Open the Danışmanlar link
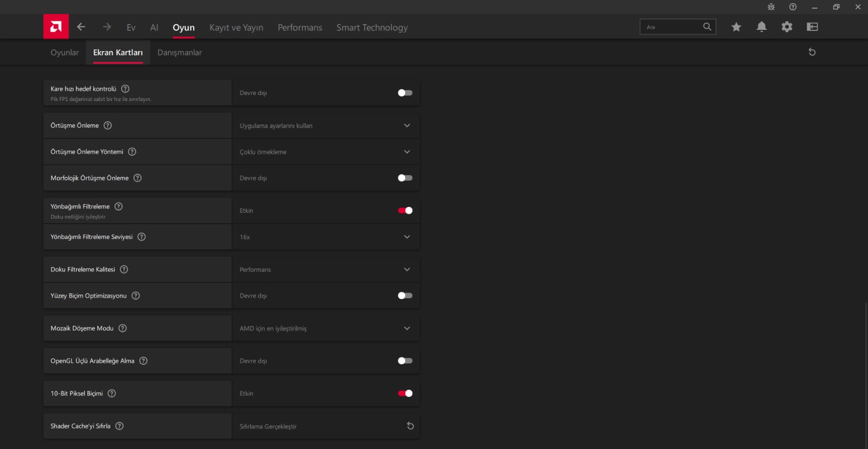The image size is (868, 449). [180, 53]
